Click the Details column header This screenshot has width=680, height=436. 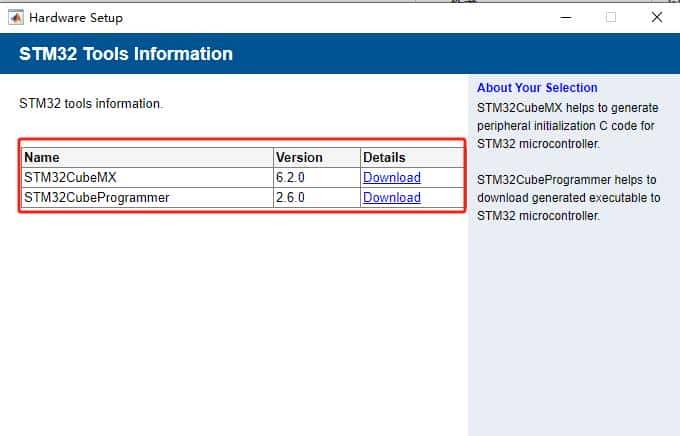[384, 158]
